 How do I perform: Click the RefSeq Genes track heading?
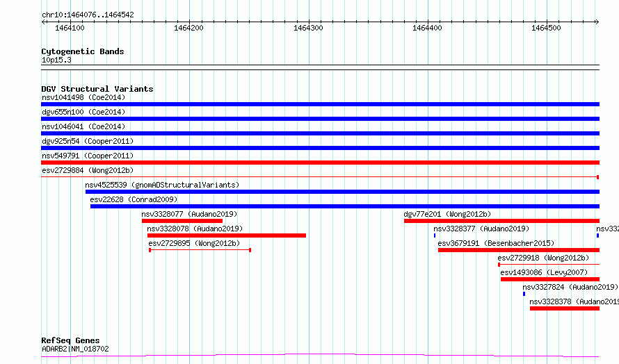pos(70,340)
